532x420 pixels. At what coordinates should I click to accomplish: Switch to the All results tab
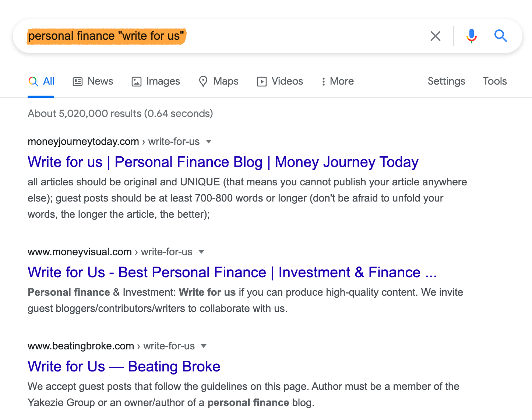(41, 81)
